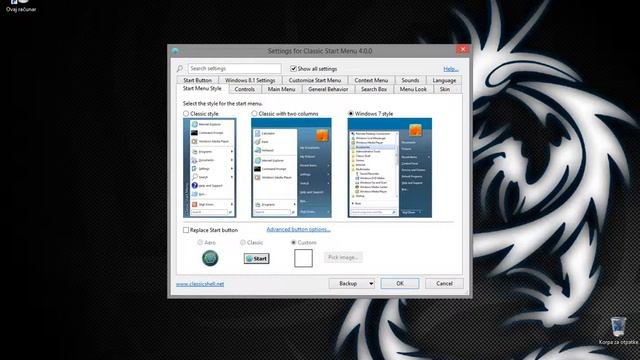
Task: Switch to the Search Box tab
Action: coord(374,89)
